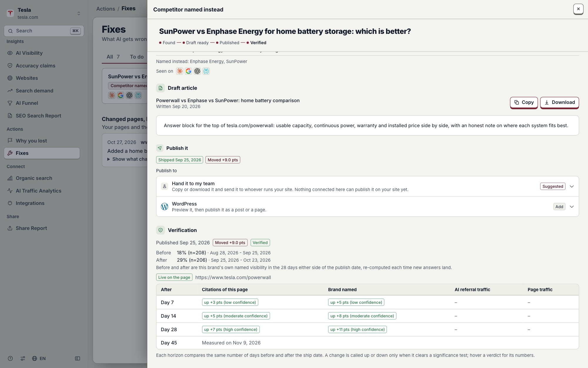Open the settings sliders icon at sidebar bottom
This screenshot has height=368, width=588.
(x=23, y=358)
